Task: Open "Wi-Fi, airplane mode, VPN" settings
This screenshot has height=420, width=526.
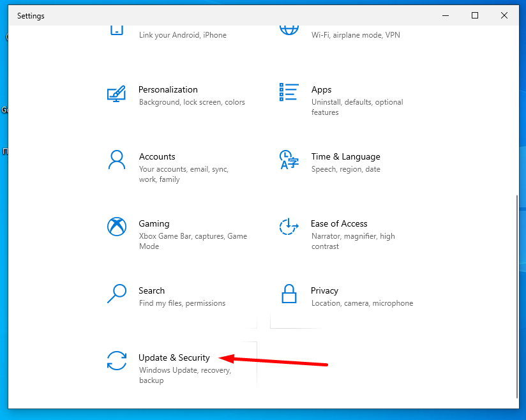Action: click(356, 35)
